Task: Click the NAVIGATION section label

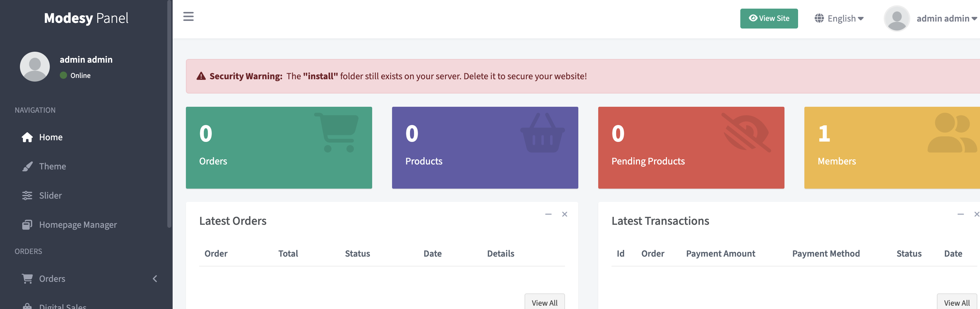Action: coord(35,110)
